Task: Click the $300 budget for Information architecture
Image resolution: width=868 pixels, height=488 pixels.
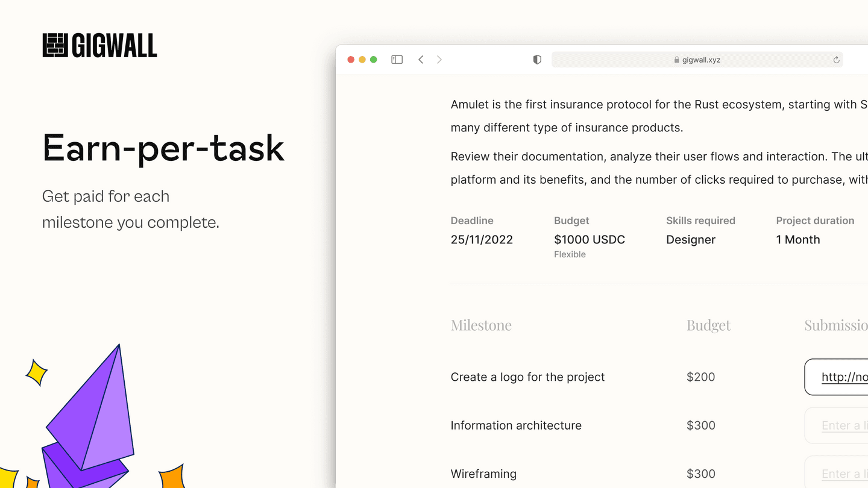Action: (700, 425)
